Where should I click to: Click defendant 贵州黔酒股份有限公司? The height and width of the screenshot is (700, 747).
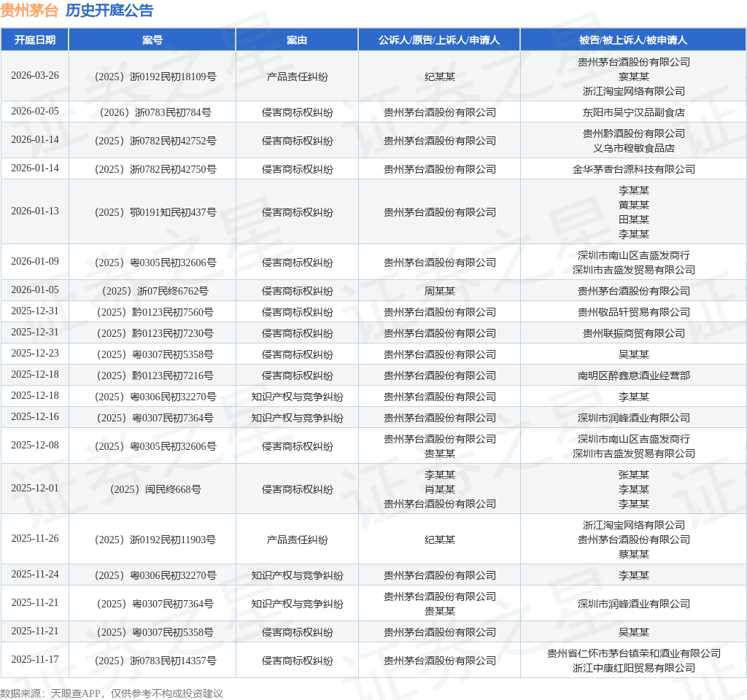[x=633, y=133]
